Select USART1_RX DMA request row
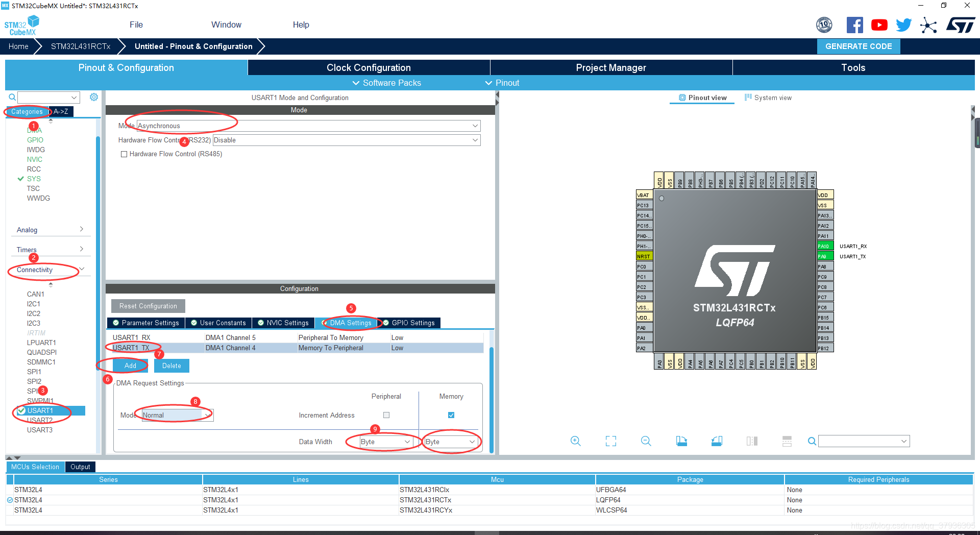The width and height of the screenshot is (980, 535). click(297, 337)
